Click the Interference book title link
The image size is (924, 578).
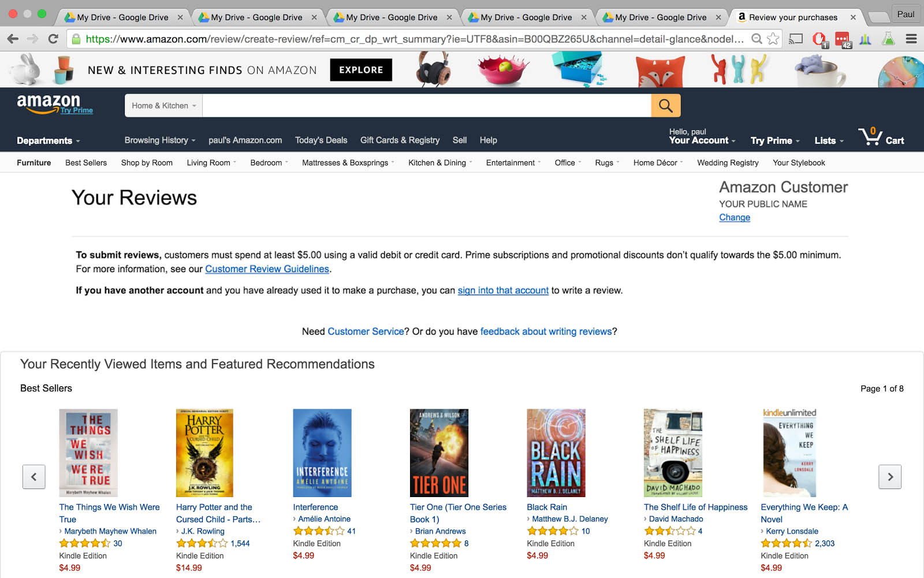(x=315, y=507)
